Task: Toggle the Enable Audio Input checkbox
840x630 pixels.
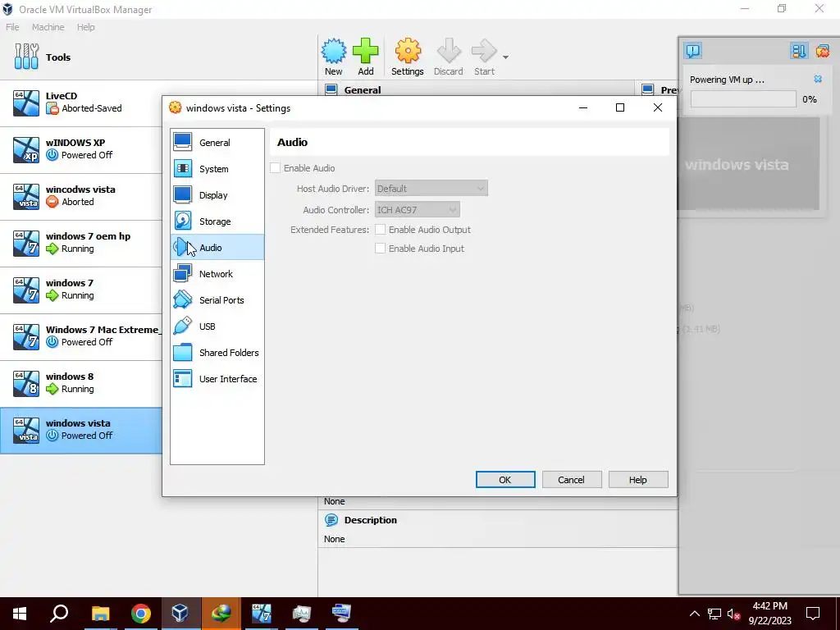Action: pyautogui.click(x=381, y=249)
